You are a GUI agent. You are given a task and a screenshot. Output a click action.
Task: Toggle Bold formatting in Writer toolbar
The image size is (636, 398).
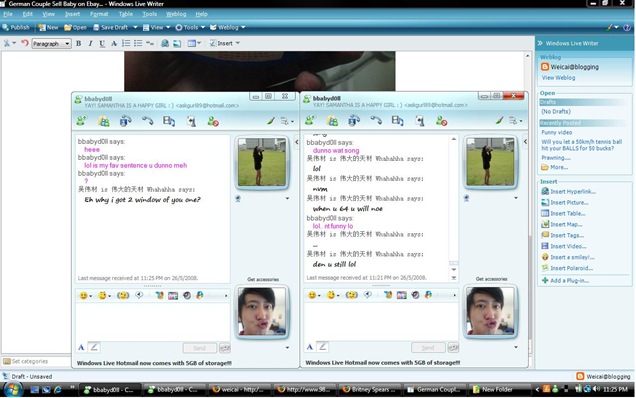[78, 43]
